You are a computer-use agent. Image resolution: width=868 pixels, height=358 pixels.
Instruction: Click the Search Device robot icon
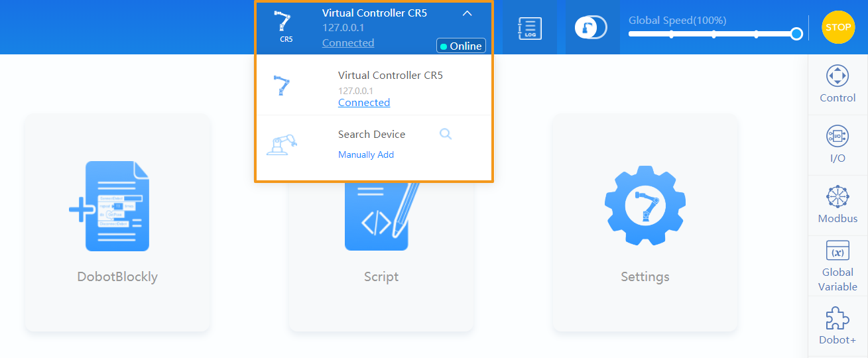(x=282, y=144)
